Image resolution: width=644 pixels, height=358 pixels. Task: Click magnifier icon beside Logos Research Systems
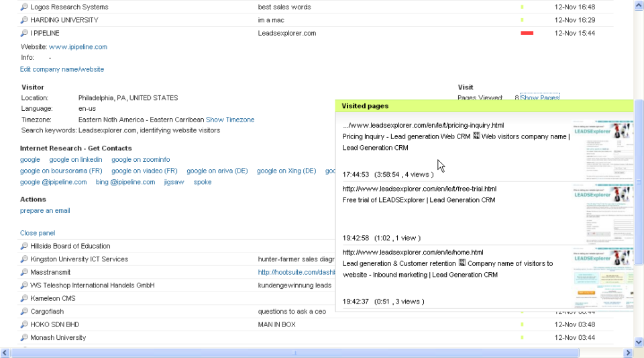[24, 7]
